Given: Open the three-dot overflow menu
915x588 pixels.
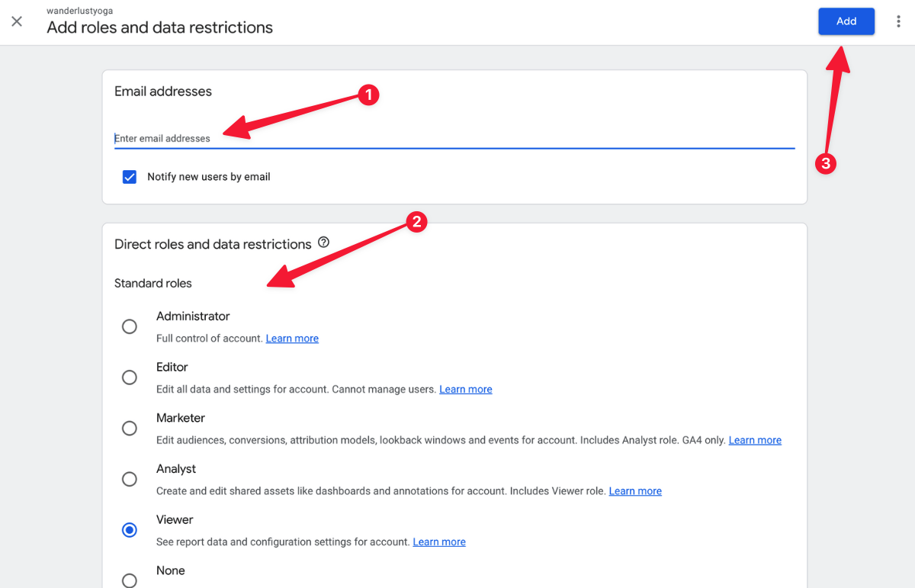Looking at the screenshot, I should pyautogui.click(x=898, y=21).
